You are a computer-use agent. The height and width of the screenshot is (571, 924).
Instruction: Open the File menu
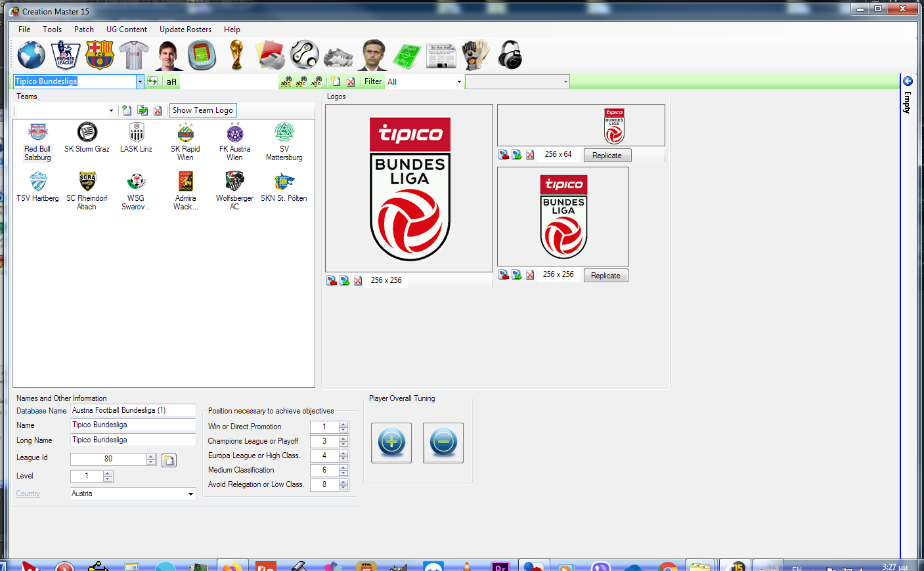tap(24, 30)
